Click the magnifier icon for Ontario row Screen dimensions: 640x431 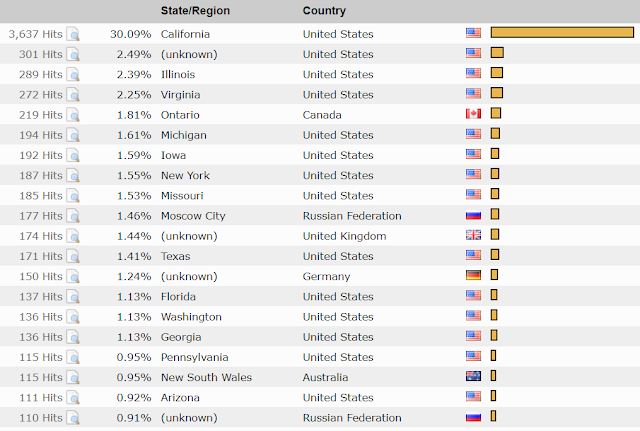tap(73, 115)
